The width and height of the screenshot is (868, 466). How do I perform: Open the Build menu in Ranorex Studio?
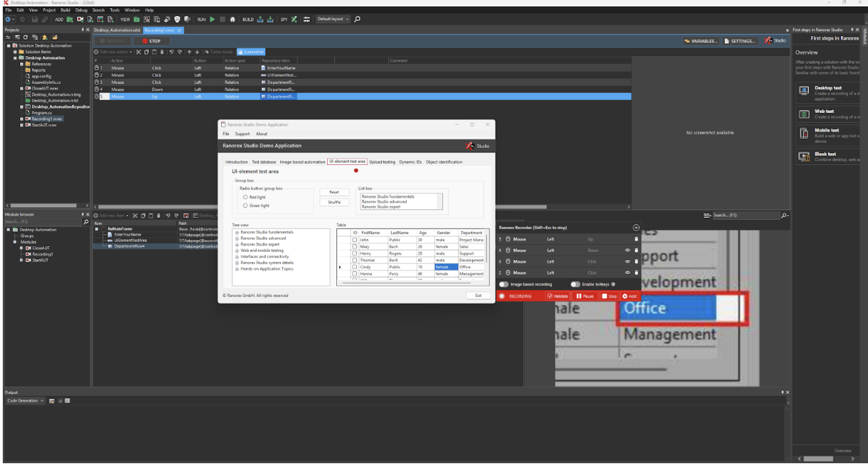pyautogui.click(x=65, y=10)
